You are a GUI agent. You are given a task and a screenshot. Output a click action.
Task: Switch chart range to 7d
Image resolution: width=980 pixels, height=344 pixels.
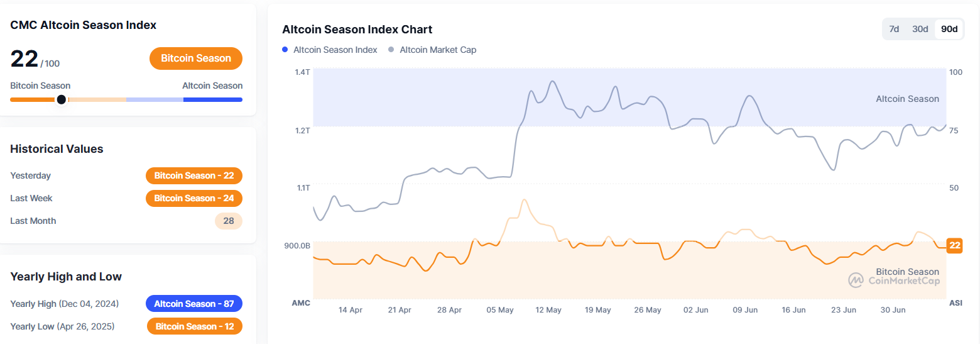[894, 29]
